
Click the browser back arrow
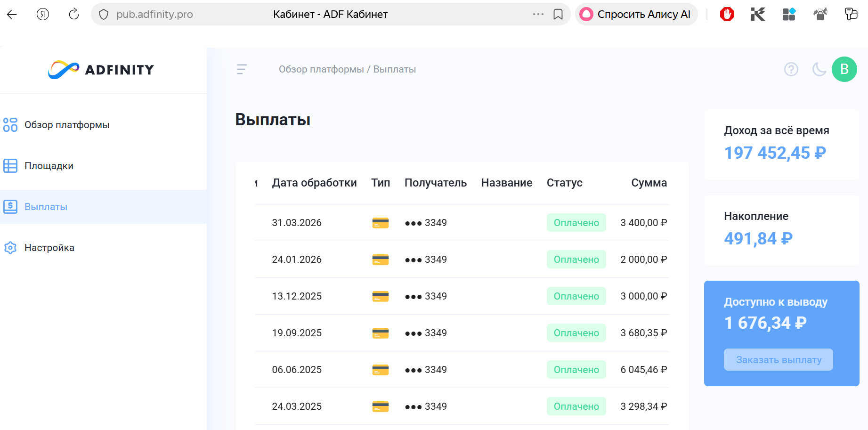click(x=12, y=14)
